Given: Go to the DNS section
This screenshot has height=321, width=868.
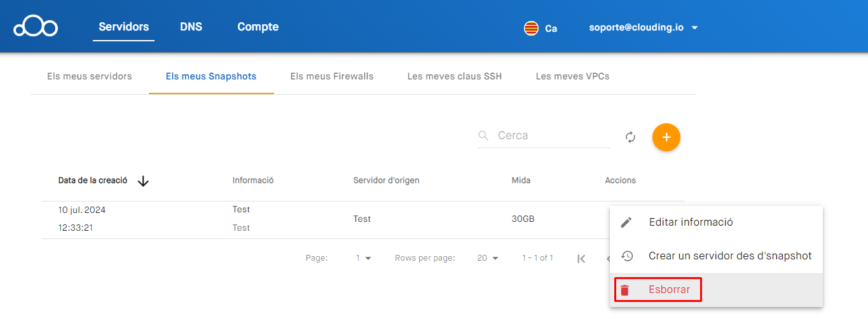Looking at the screenshot, I should coord(191,27).
